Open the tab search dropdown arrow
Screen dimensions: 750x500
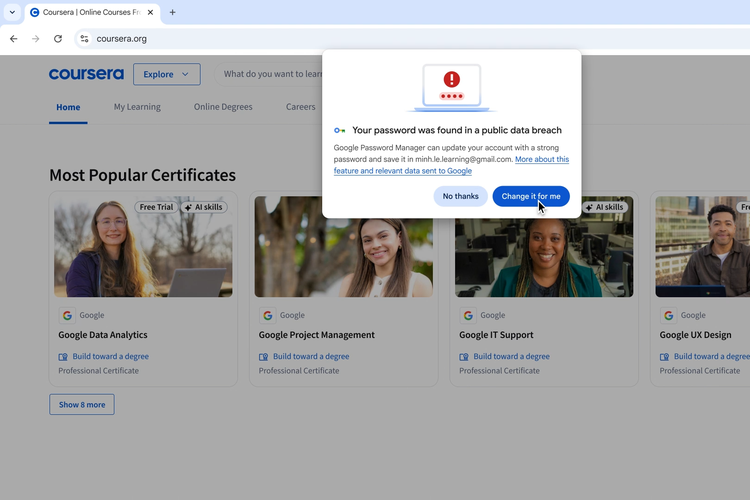tap(12, 12)
